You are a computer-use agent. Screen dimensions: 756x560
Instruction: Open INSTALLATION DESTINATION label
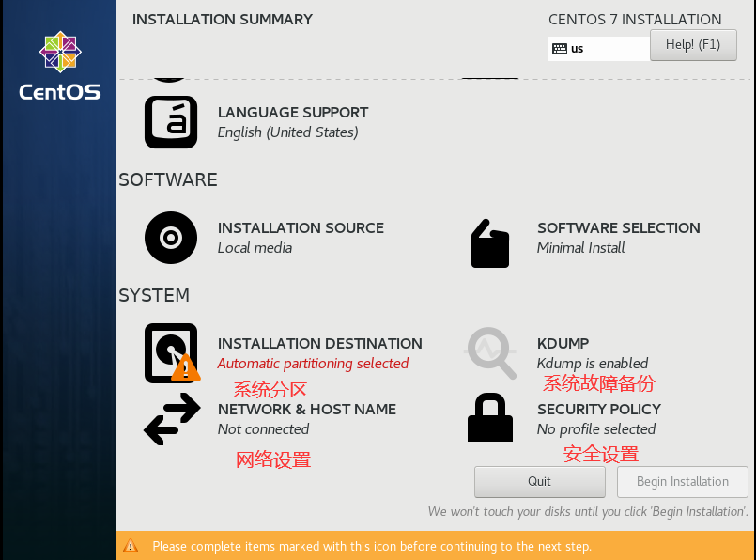[x=319, y=344]
